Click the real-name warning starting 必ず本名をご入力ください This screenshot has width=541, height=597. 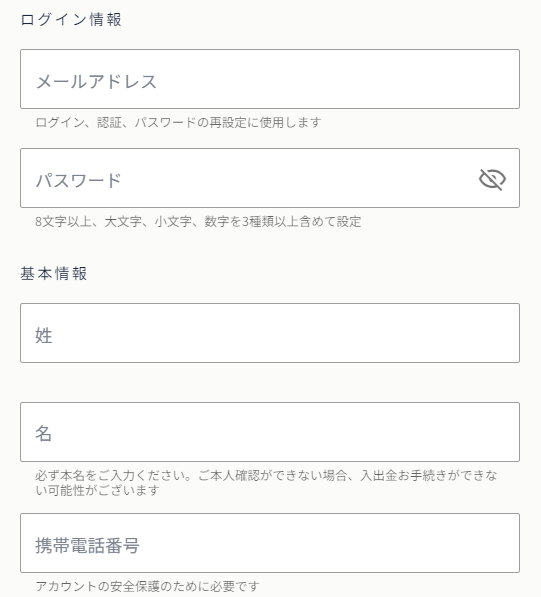coord(266,483)
